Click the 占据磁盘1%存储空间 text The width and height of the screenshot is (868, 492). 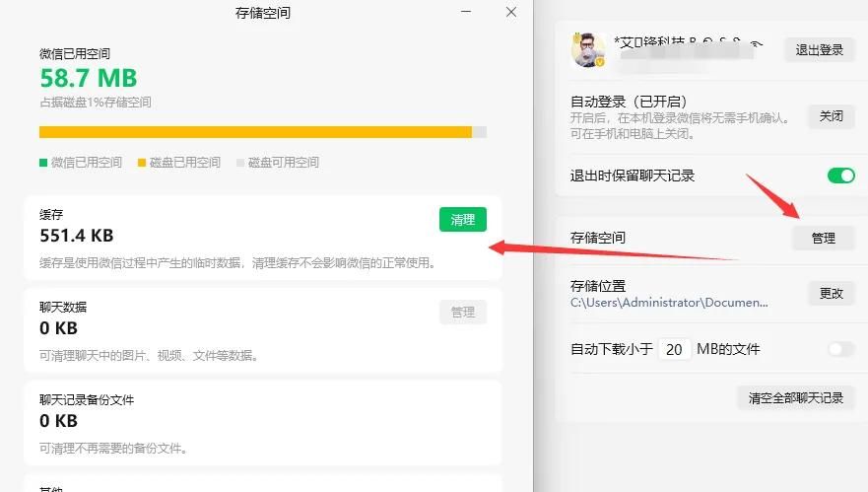tap(96, 102)
